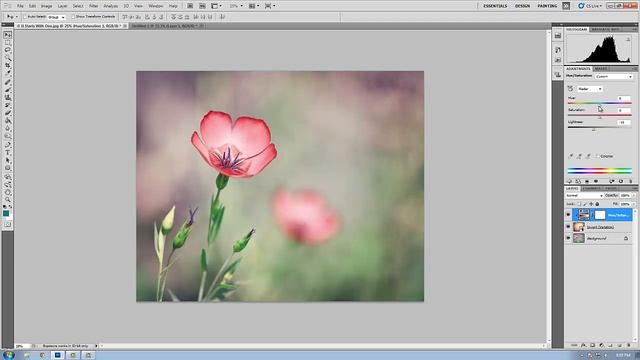The width and height of the screenshot is (640, 360).
Task: Open the Screen Mode dropdown
Action: coord(270,6)
